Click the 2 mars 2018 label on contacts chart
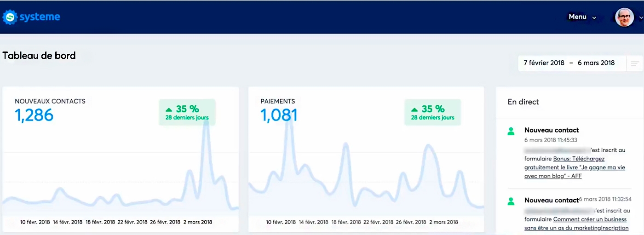This screenshot has width=644, height=235. [198, 222]
